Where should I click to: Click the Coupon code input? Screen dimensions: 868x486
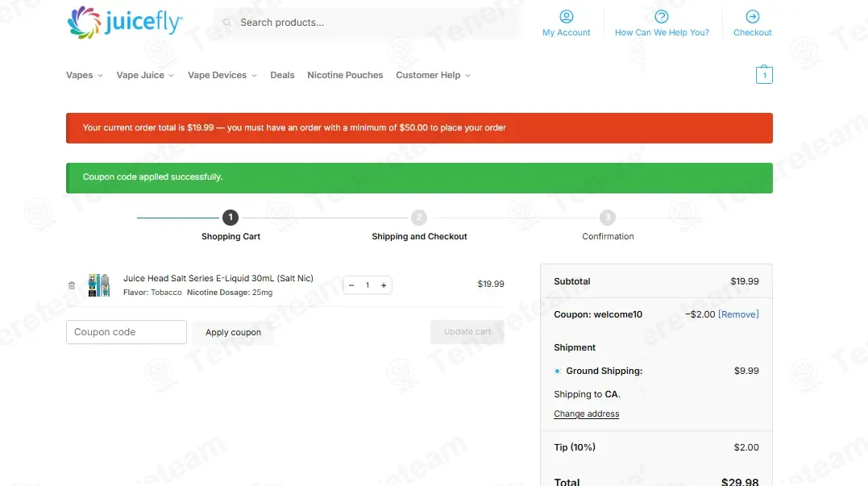tap(127, 332)
